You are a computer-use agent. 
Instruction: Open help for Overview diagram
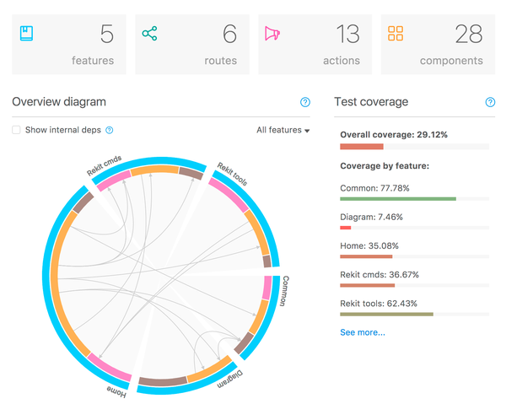coord(305,102)
